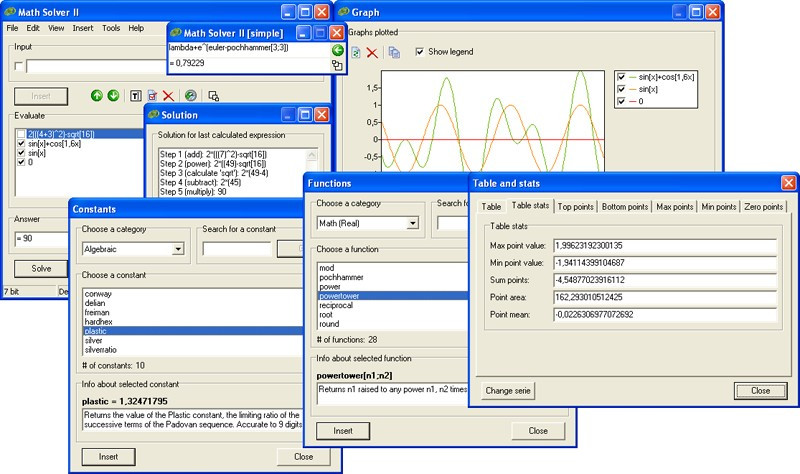800x474 pixels.
Task: Click the Solution window title logo icon
Action: (154, 114)
